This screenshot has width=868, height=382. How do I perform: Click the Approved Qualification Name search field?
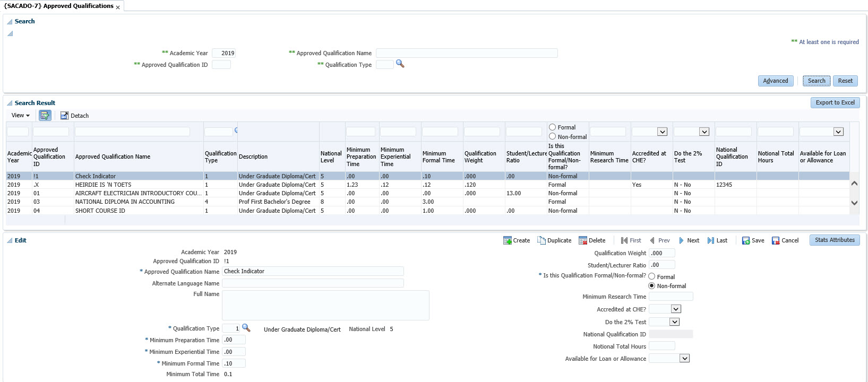coord(466,53)
